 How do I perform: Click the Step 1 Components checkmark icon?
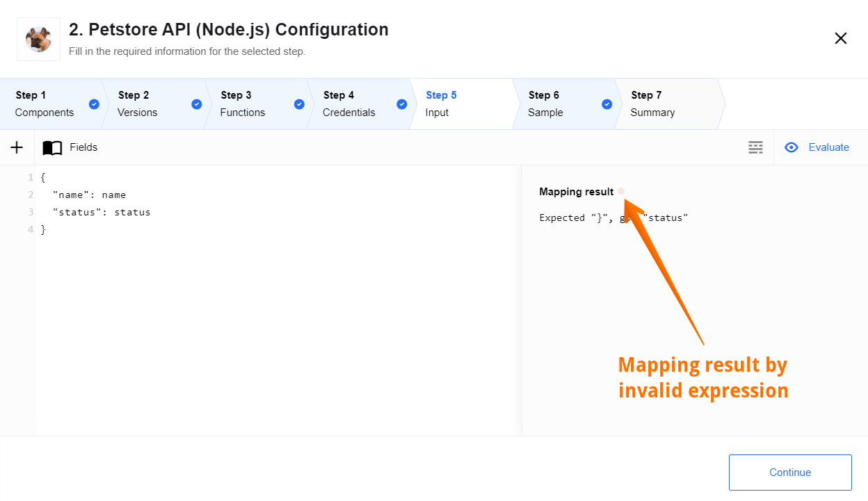[x=94, y=104]
